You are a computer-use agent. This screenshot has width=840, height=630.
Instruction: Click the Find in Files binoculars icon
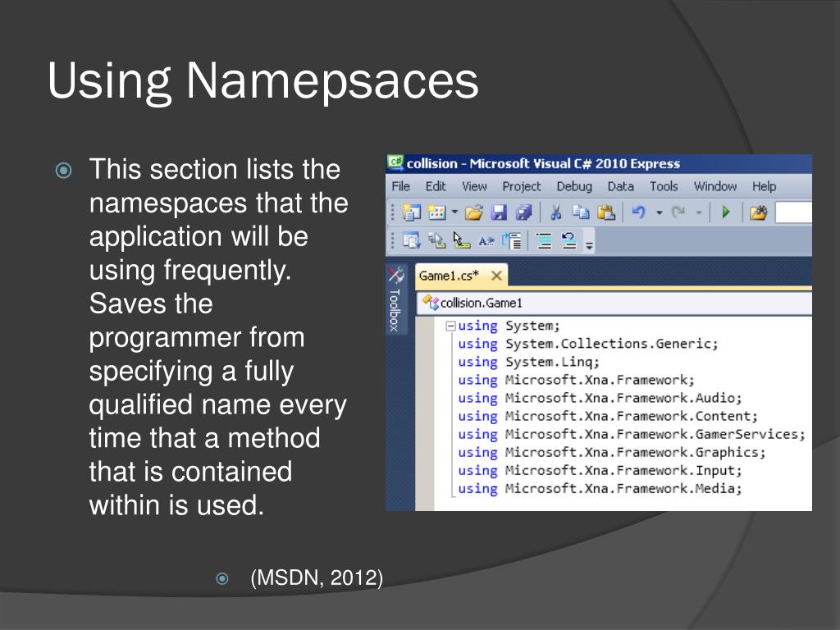point(758,212)
